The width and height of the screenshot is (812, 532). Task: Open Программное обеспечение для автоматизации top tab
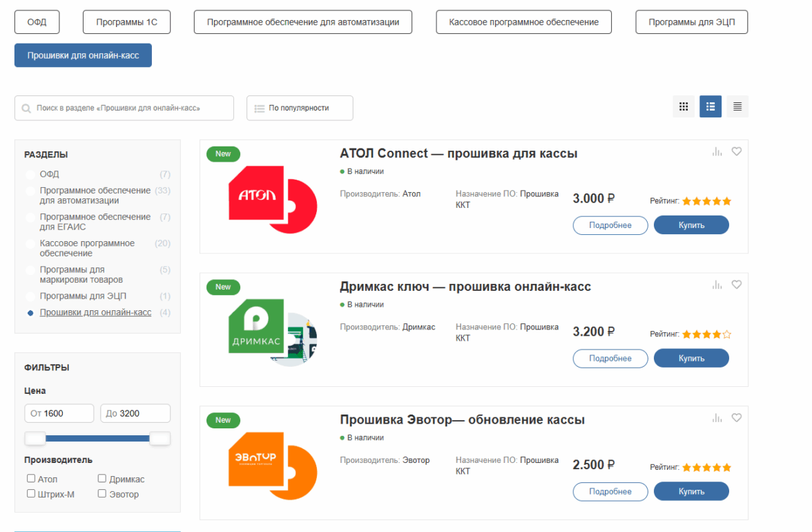[303, 22]
